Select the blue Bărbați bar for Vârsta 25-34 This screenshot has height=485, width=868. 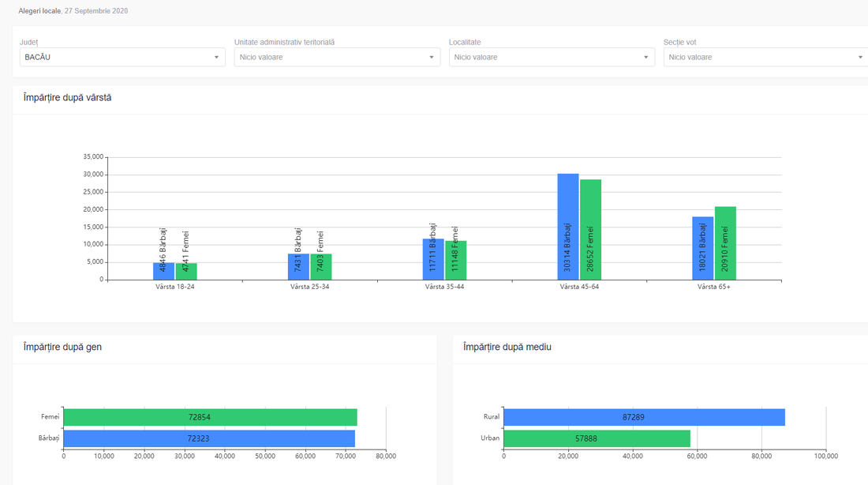(x=298, y=267)
